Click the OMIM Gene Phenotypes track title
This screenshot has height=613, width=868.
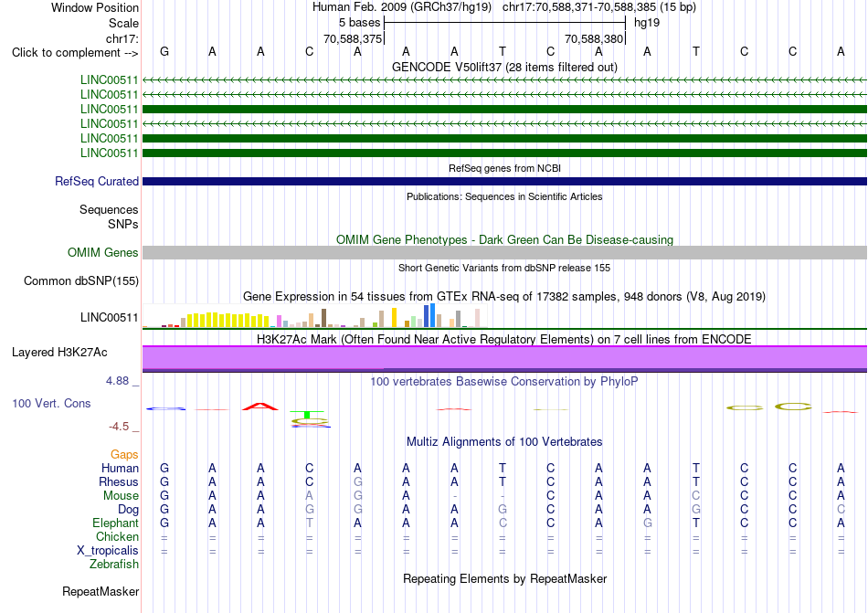504,239
